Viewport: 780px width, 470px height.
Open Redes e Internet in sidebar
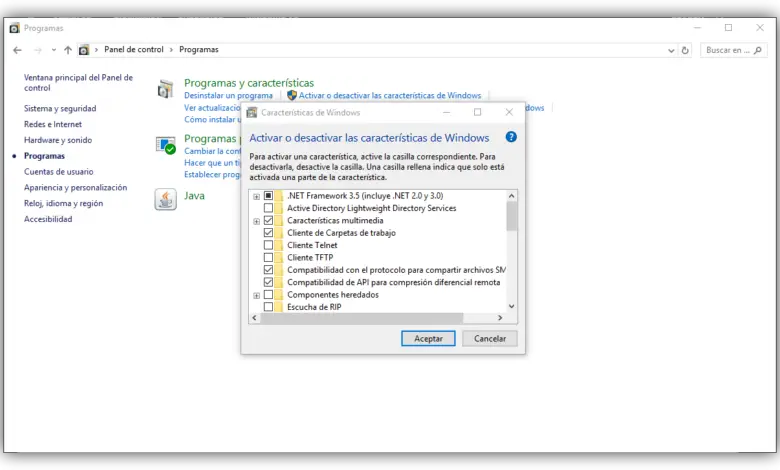coord(53,124)
